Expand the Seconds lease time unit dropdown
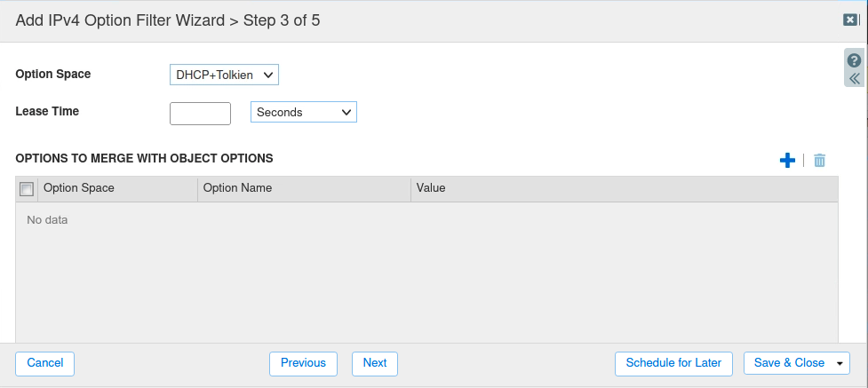 [304, 113]
